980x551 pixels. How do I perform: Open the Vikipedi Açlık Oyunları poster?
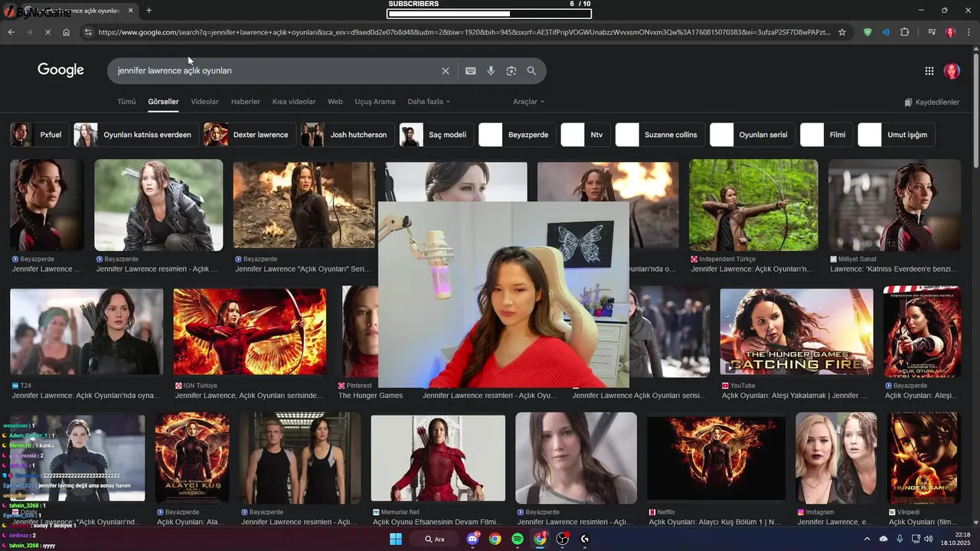tap(924, 458)
